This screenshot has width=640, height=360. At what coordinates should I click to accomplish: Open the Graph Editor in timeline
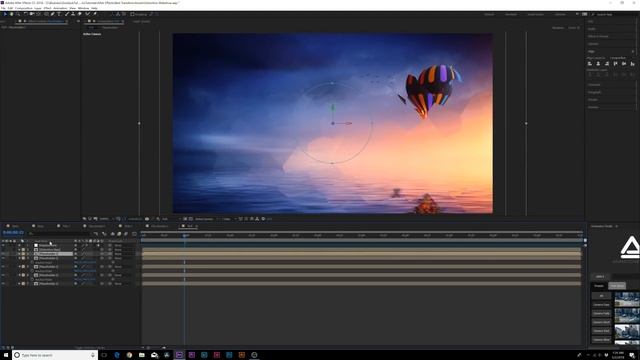click(134, 233)
